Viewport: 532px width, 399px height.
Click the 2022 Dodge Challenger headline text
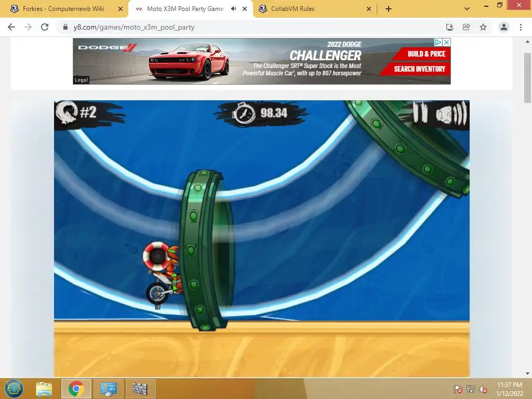tap(325, 51)
